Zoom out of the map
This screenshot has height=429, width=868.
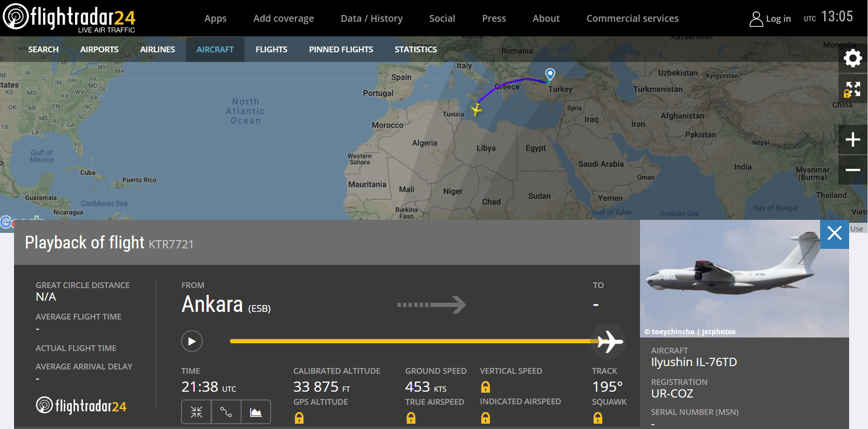point(853,169)
